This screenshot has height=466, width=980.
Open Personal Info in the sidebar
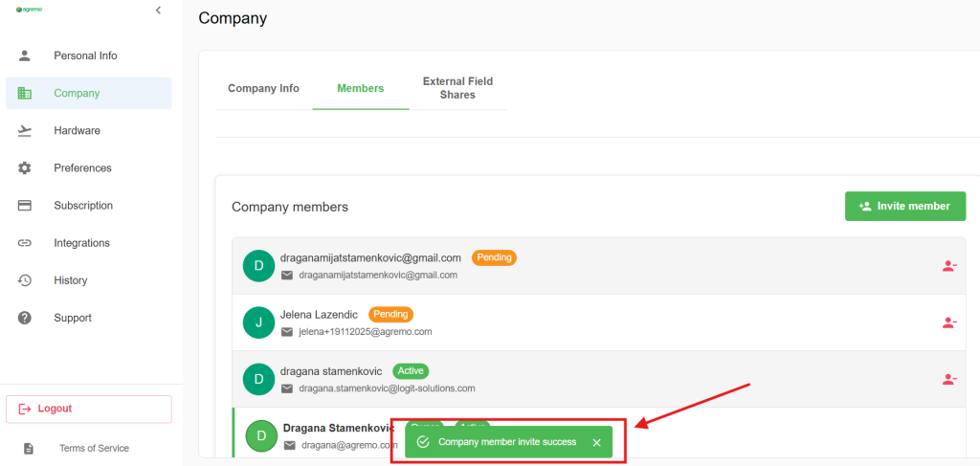coord(85,55)
